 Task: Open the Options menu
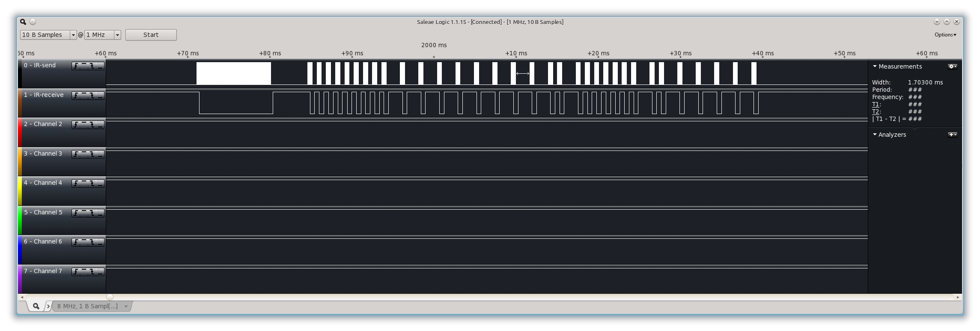point(945,35)
